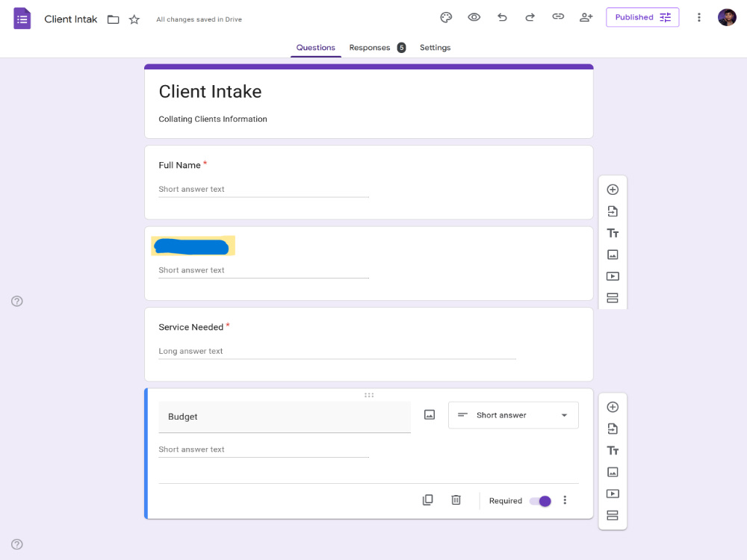Click the Responses count badge 5

[x=402, y=48]
